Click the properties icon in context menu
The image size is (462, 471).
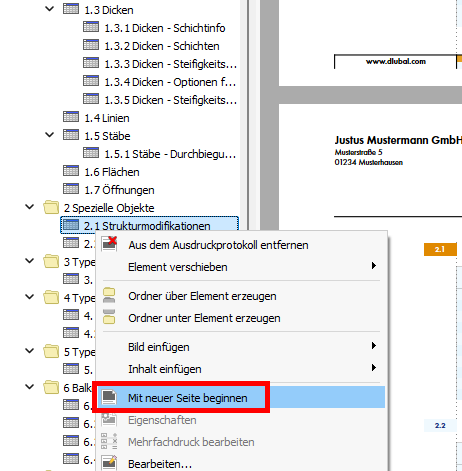click(x=109, y=419)
